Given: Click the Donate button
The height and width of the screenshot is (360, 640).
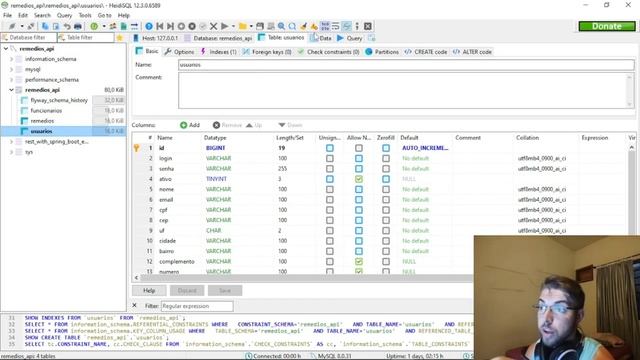Looking at the screenshot, I should tap(607, 26).
